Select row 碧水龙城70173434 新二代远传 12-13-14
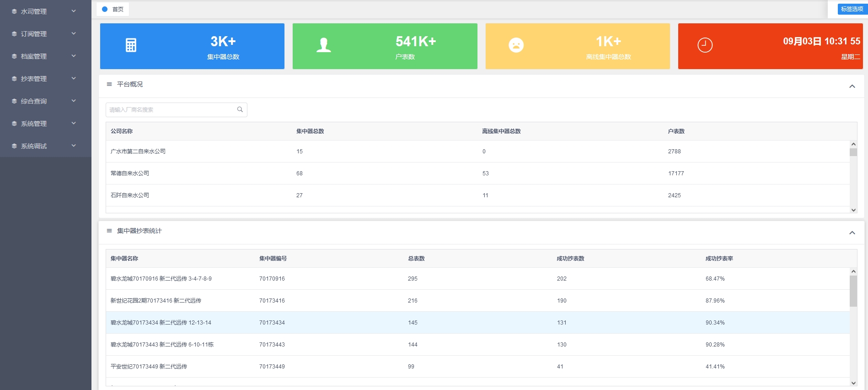Screen dimensions: 868x390 click(478, 323)
